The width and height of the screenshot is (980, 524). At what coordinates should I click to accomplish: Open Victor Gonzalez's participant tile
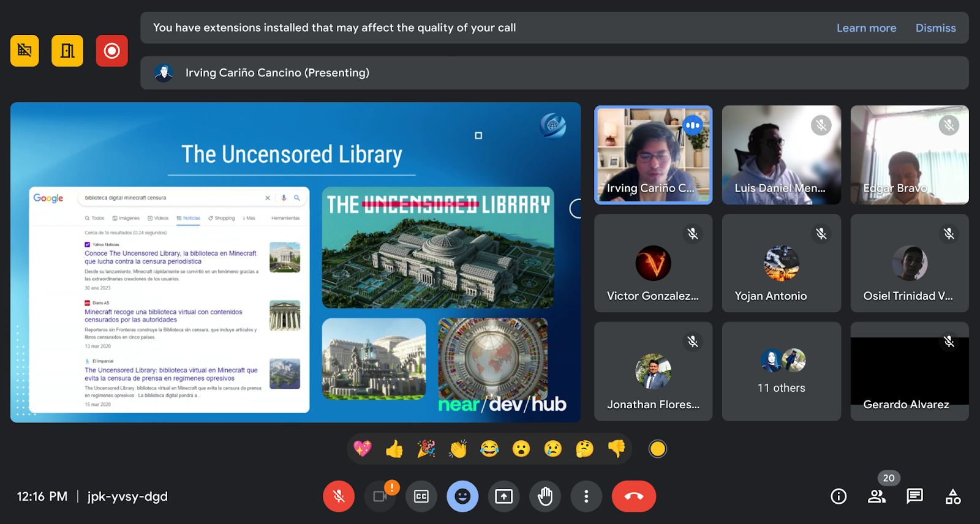point(653,263)
